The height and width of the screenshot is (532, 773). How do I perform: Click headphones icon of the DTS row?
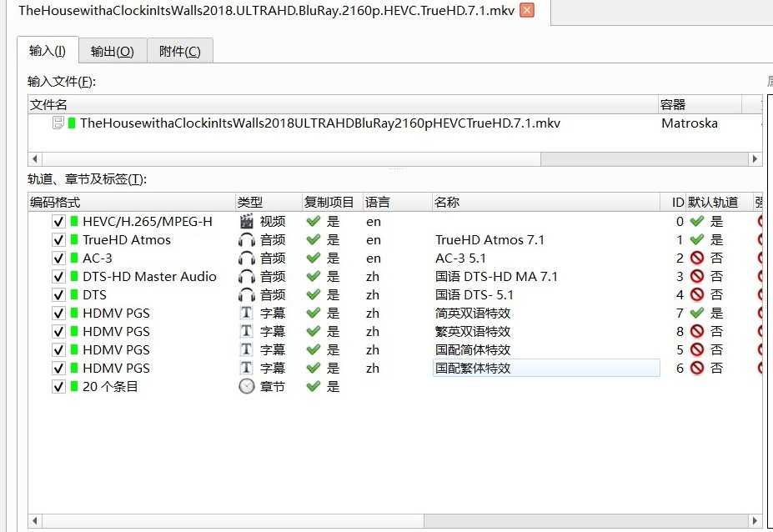pos(247,295)
